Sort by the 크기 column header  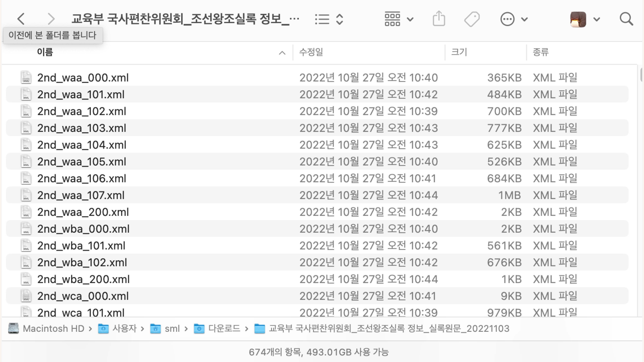point(459,52)
